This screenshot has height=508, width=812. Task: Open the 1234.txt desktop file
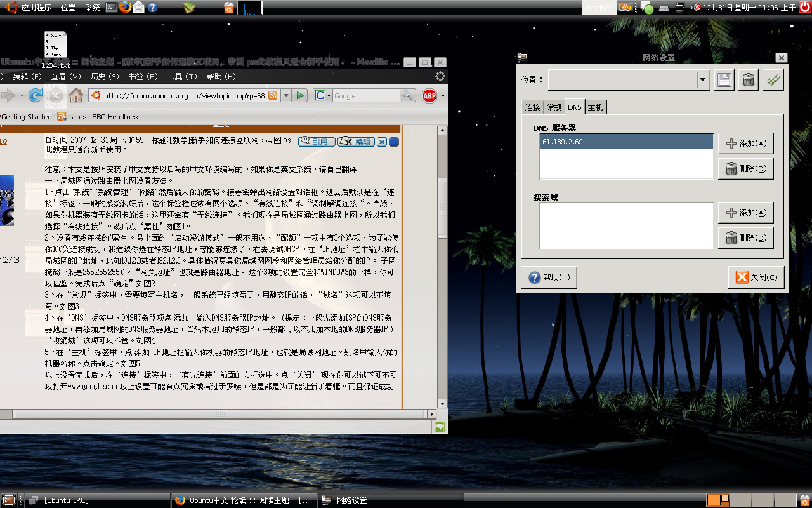[x=56, y=50]
